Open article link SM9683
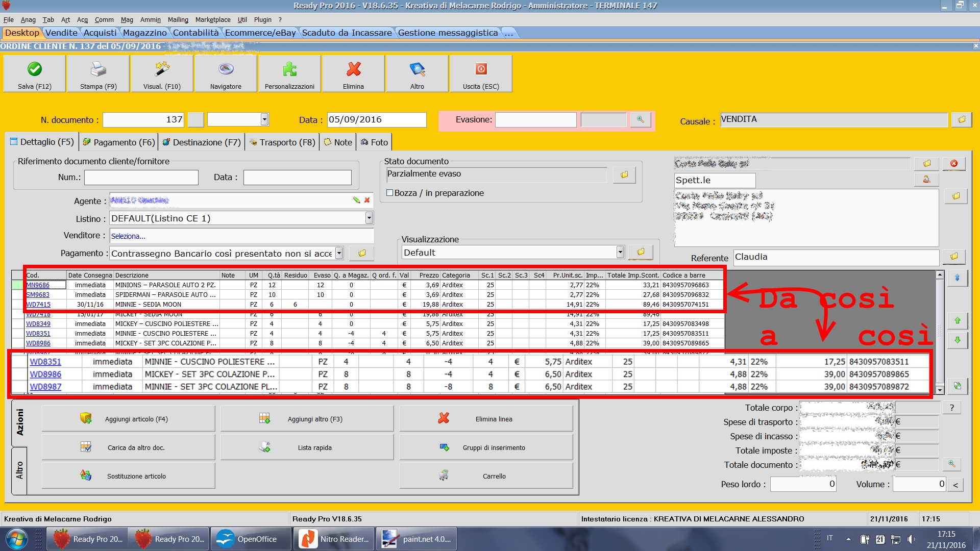980x551 pixels. tap(38, 295)
